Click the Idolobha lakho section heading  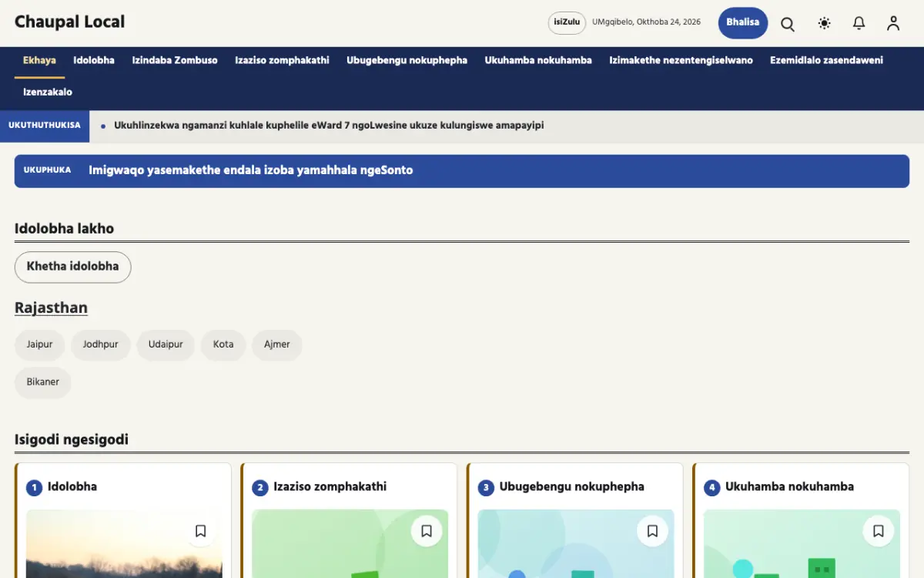coord(64,229)
